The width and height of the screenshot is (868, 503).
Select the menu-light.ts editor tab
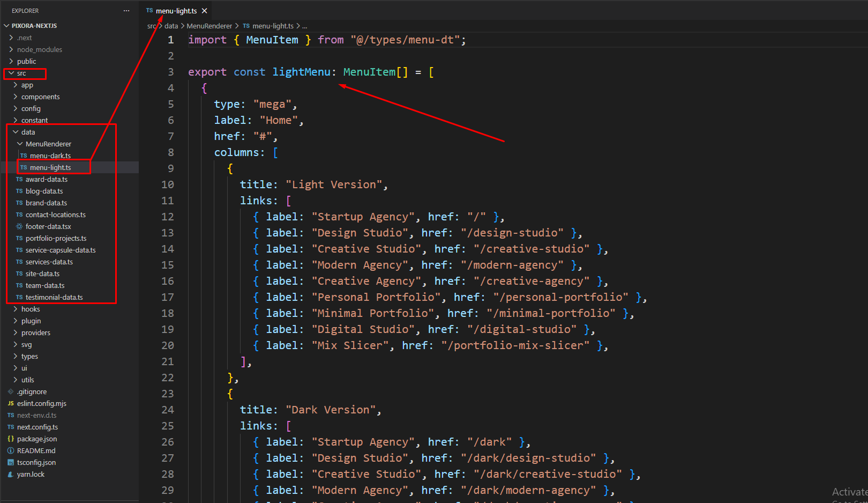176,11
